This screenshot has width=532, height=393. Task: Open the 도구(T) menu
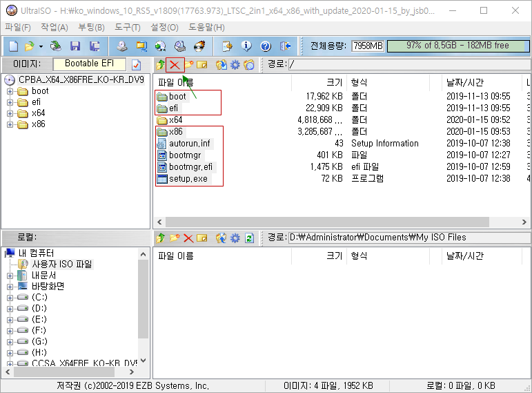127,28
